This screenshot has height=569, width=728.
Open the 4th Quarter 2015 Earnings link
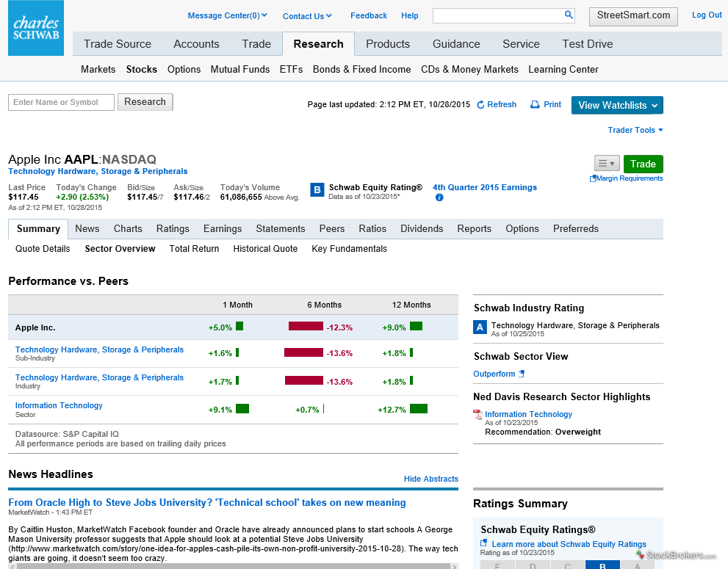[x=485, y=187]
